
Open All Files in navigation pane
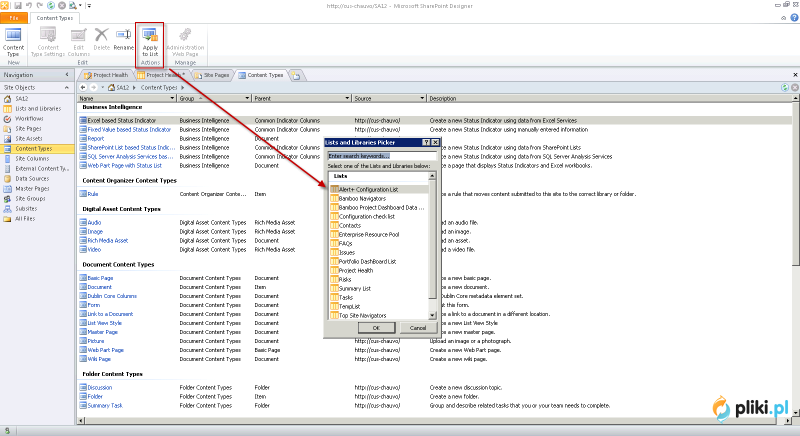click(25, 218)
